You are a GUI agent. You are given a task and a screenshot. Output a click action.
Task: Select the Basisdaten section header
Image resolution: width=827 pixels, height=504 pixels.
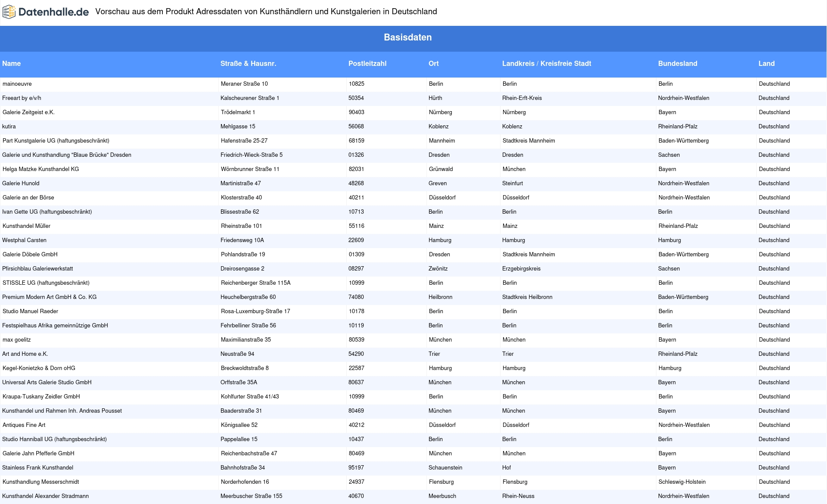407,37
